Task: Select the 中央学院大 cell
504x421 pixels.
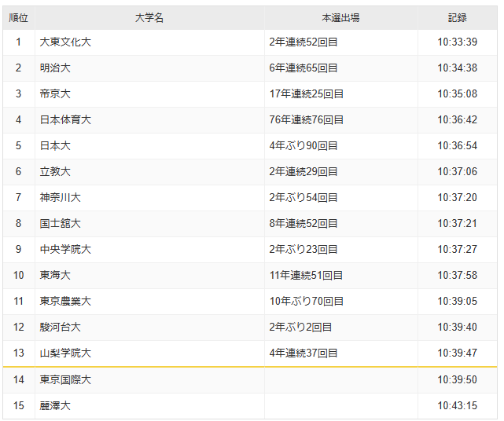Action: [x=149, y=250]
